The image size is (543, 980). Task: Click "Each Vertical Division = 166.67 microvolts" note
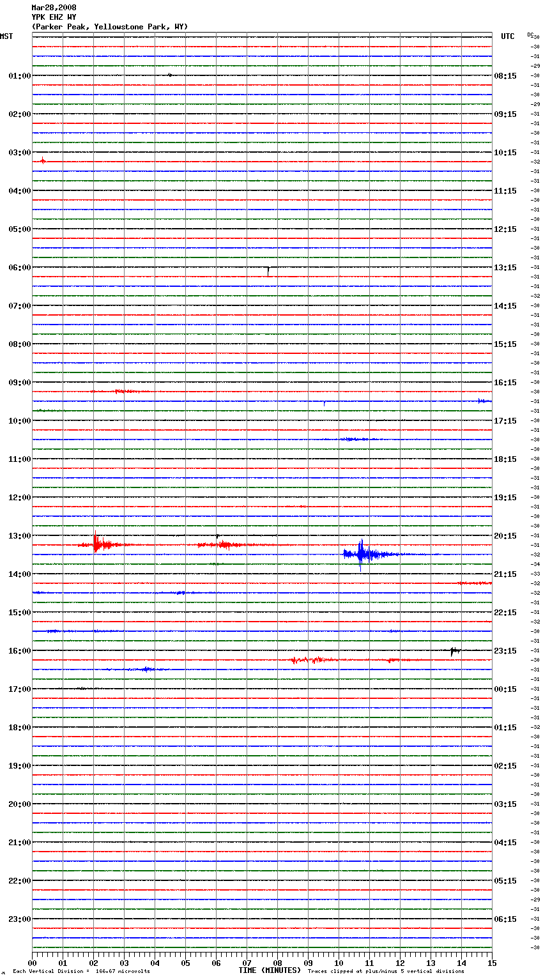point(81,972)
